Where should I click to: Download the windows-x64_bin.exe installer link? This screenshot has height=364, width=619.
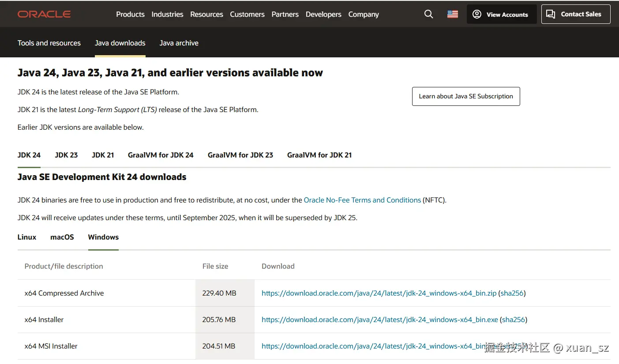(380, 319)
